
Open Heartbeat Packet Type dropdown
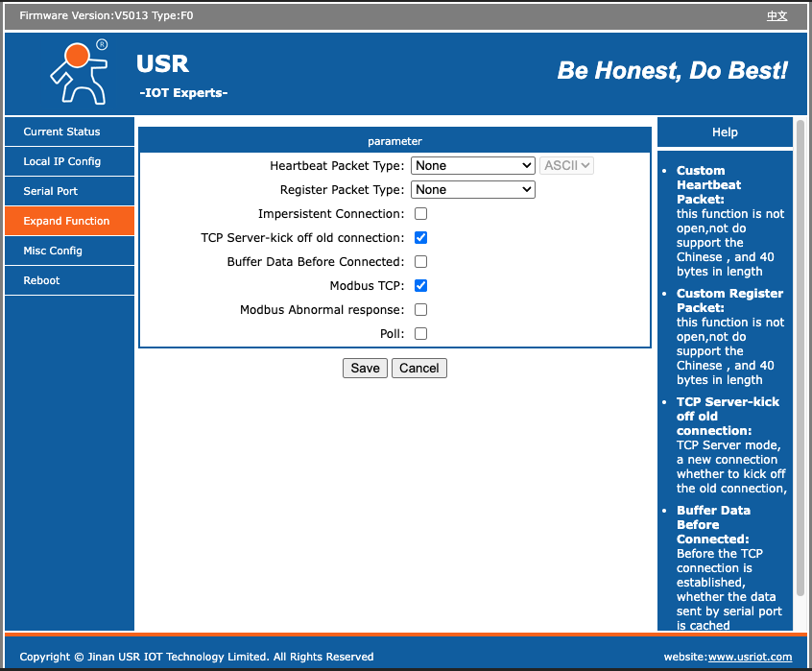coord(473,166)
